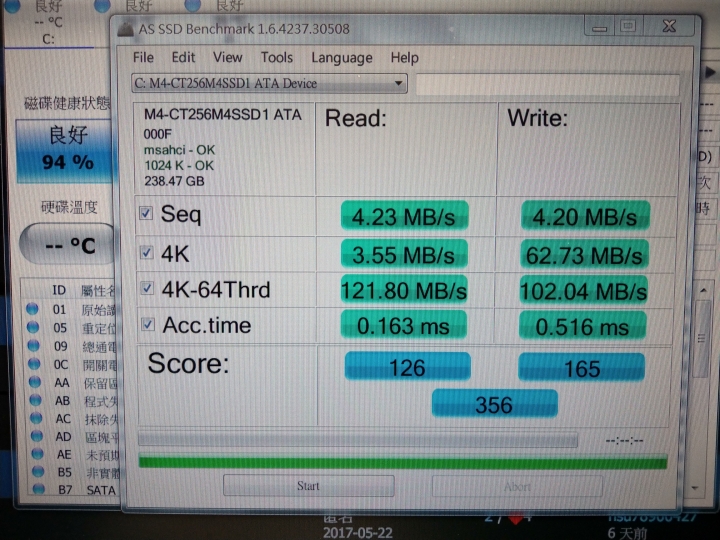The width and height of the screenshot is (720, 540).
Task: Click the write score 165
Action: (x=581, y=367)
